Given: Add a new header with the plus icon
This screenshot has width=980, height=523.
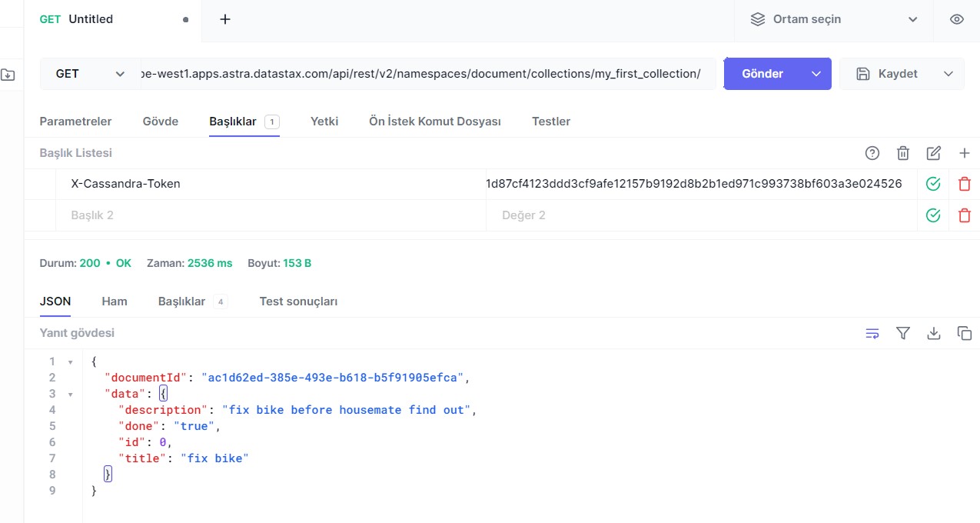Looking at the screenshot, I should (964, 153).
